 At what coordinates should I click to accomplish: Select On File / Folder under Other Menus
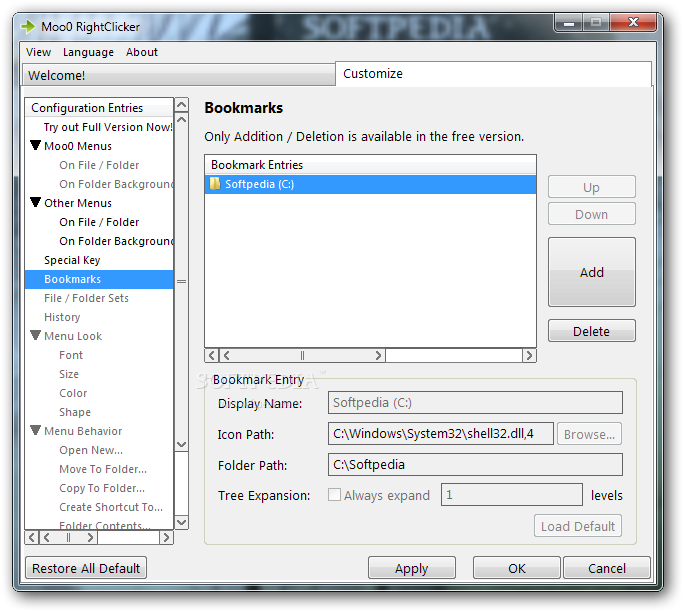pyautogui.click(x=99, y=222)
